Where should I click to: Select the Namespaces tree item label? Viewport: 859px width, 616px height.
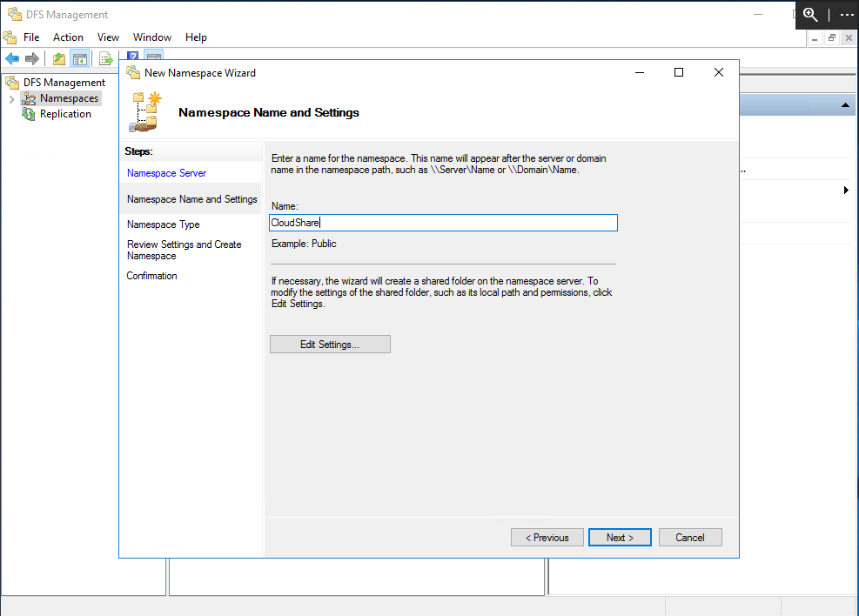69,98
